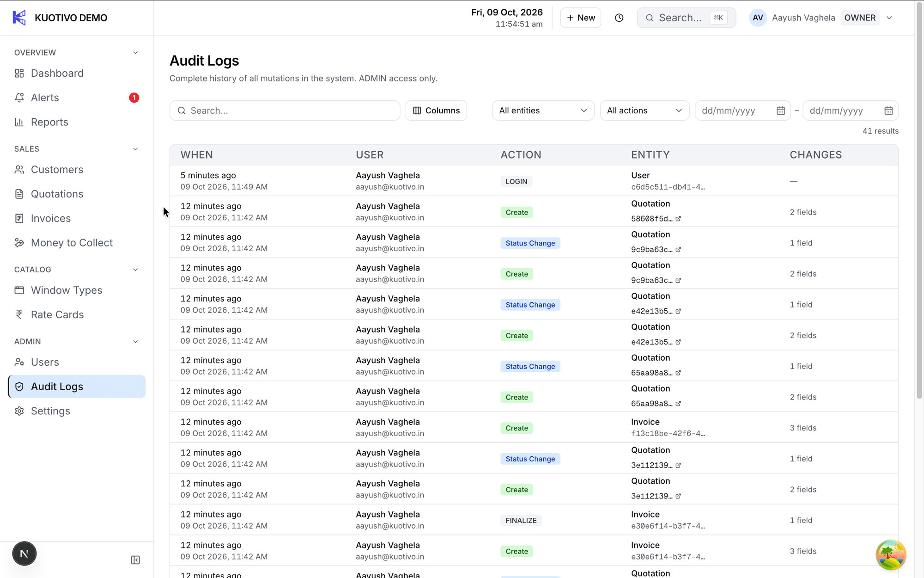
Task: Click '1 field' in the FINALIZE row
Action: click(801, 520)
